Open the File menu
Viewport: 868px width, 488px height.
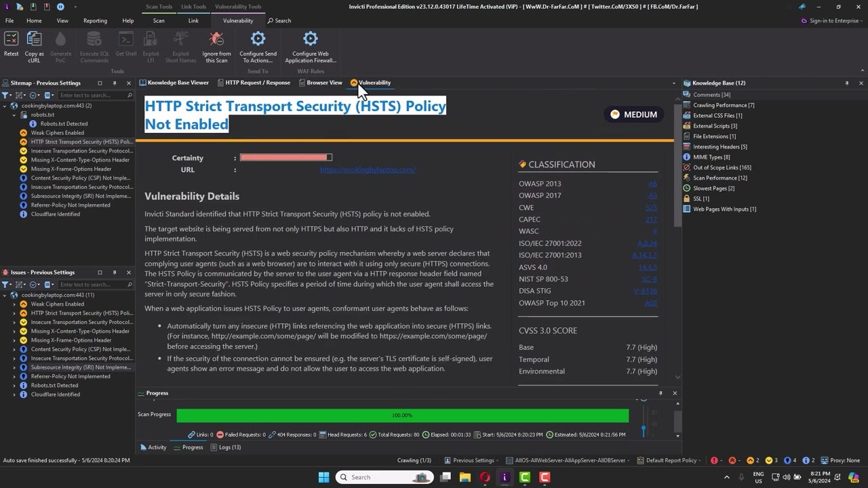(x=9, y=20)
